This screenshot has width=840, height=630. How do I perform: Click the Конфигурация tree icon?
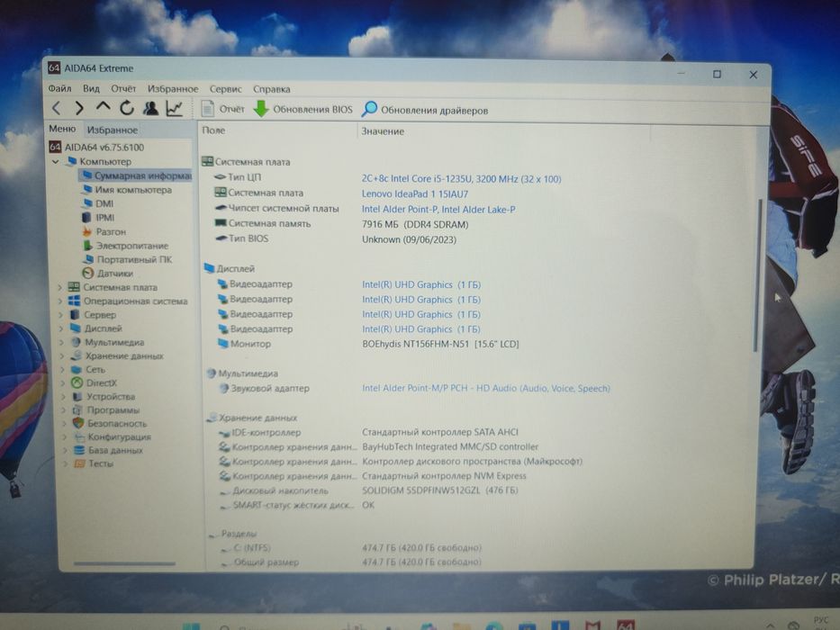[79, 436]
